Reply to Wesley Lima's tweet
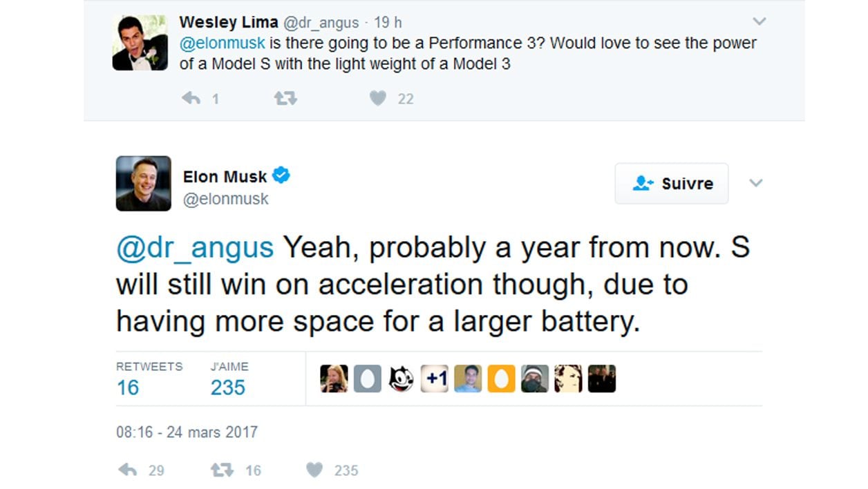Image resolution: width=868 pixels, height=489 pixels. click(x=191, y=99)
